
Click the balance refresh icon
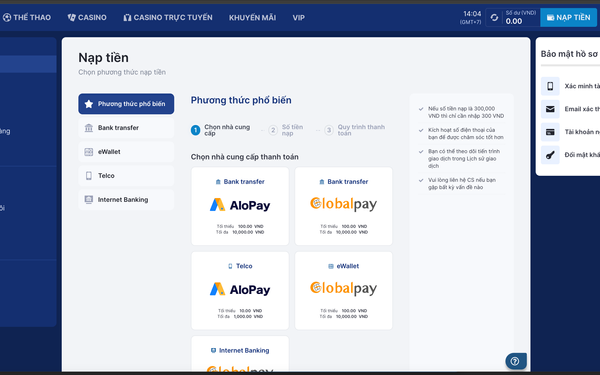494,18
